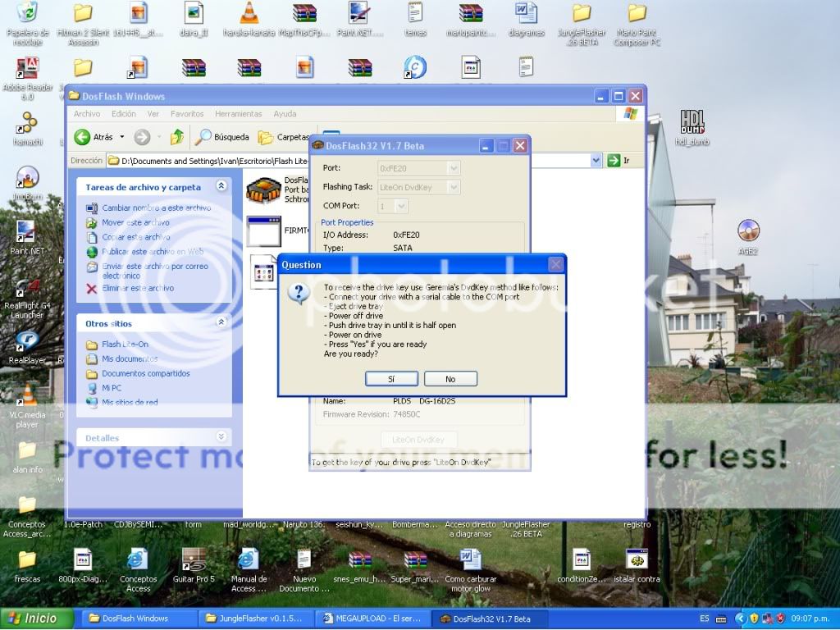
Task: Open the HDL Dump desktop icon
Action: click(x=692, y=124)
